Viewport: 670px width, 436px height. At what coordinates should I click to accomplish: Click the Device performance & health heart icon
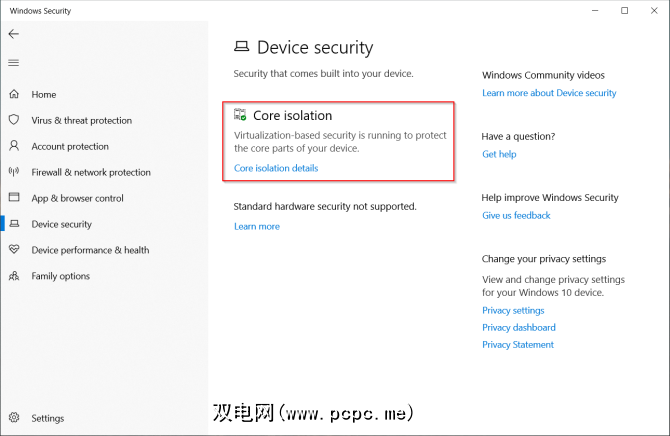14,250
